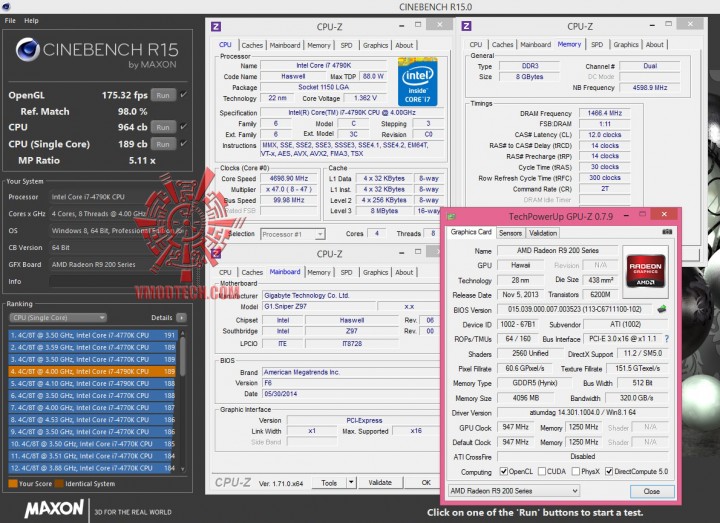The image size is (720, 523).
Task: Click the GPU-Z BIOS Version value field
Action: [574, 309]
